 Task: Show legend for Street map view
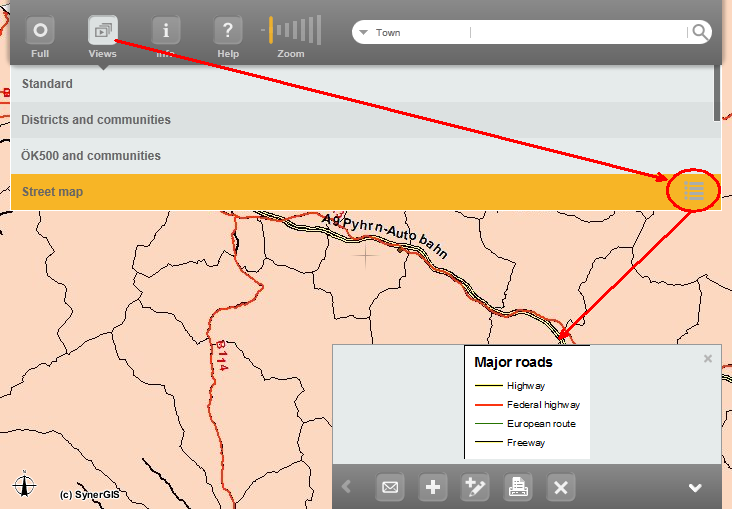click(694, 189)
